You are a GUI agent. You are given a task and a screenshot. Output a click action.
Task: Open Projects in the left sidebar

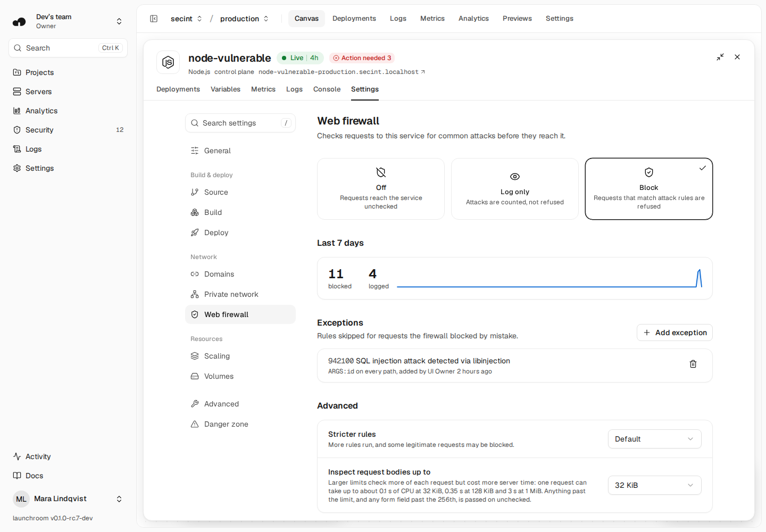click(68, 72)
